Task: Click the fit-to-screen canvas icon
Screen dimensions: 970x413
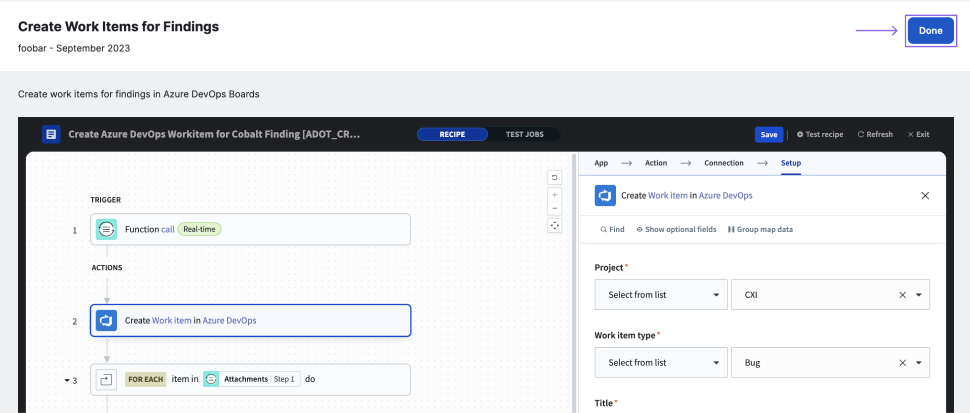Action: (554, 226)
